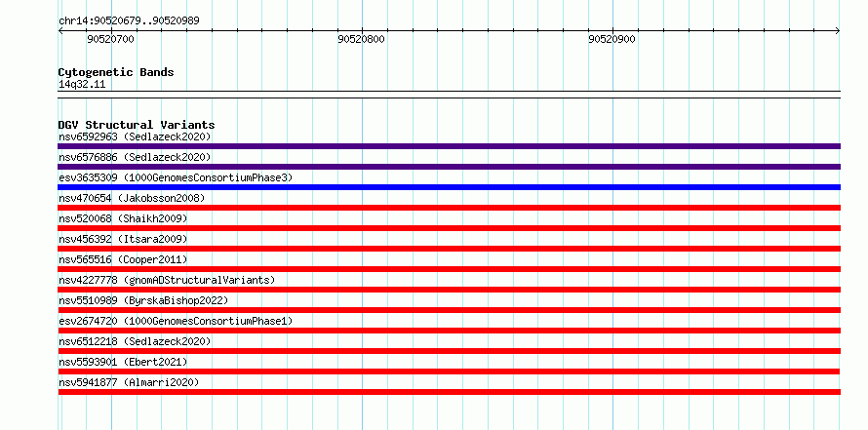Open variant nsv5510989 (ByrskaBishop2022) label
868x430 pixels.
143,300
